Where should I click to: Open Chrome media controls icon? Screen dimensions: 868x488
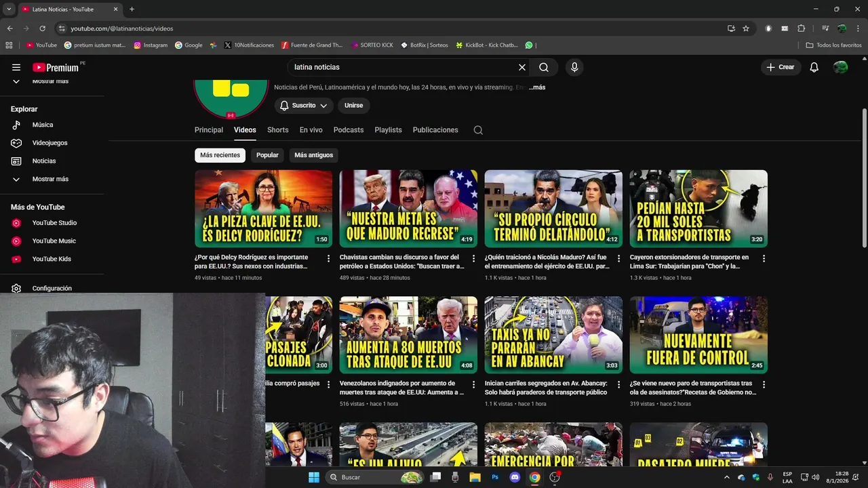825,28
